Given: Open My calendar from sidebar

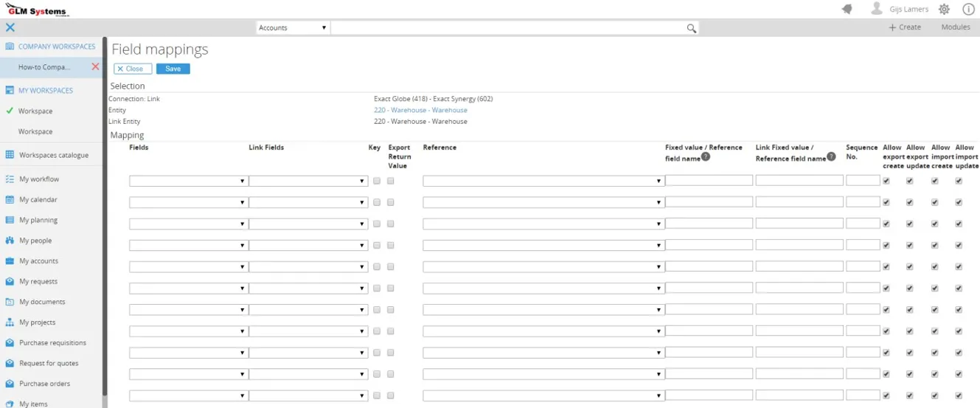Looking at the screenshot, I should click(x=38, y=200).
